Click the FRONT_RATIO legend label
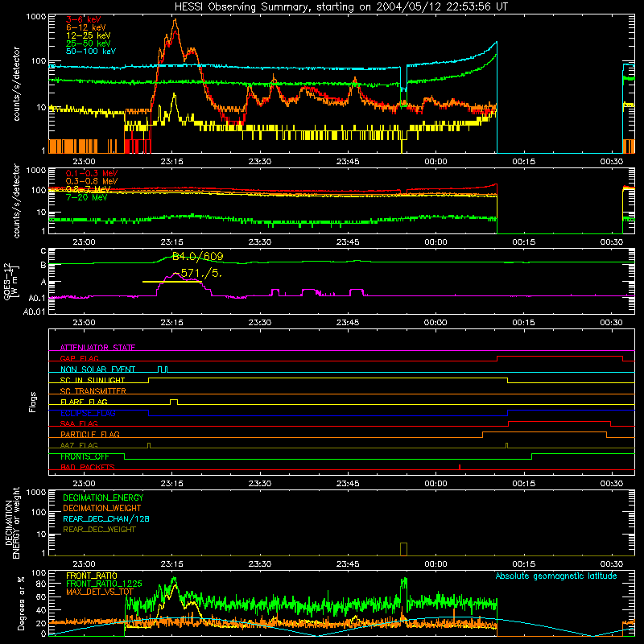This screenshot has width=644, height=644. pos(92,576)
